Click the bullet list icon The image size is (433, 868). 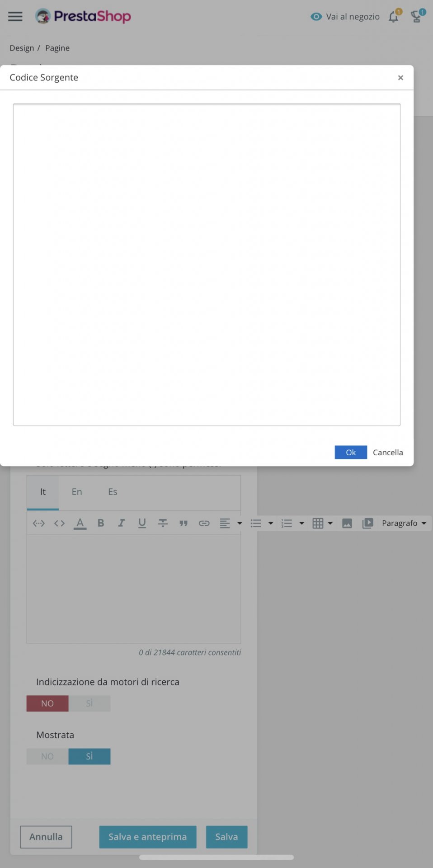click(256, 524)
